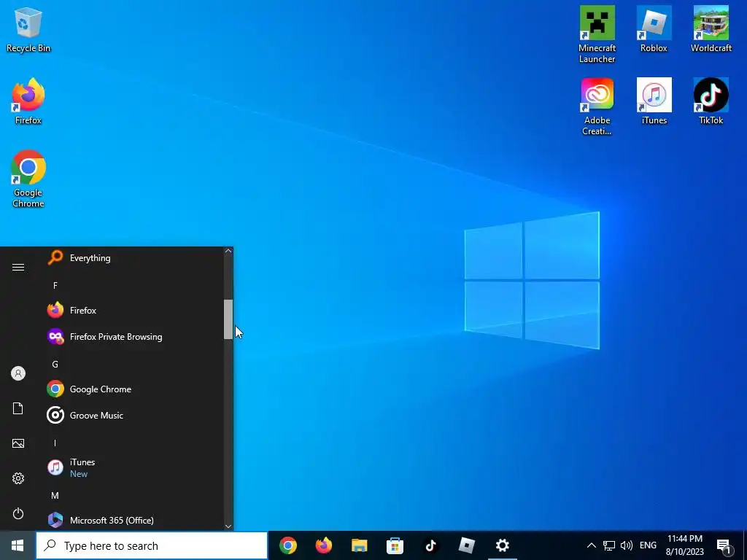Focus the 'Type here to search' box
The width and height of the screenshot is (747, 560).
coord(152,545)
